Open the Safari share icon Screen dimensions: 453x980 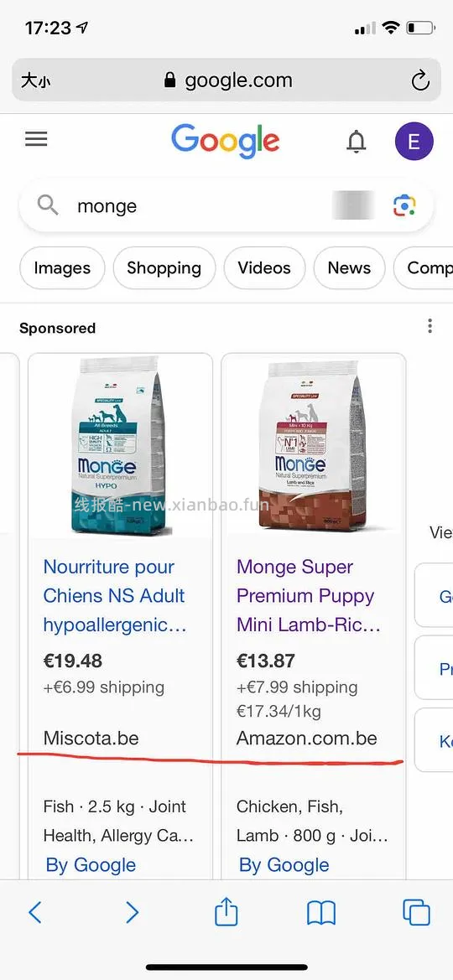click(x=226, y=911)
